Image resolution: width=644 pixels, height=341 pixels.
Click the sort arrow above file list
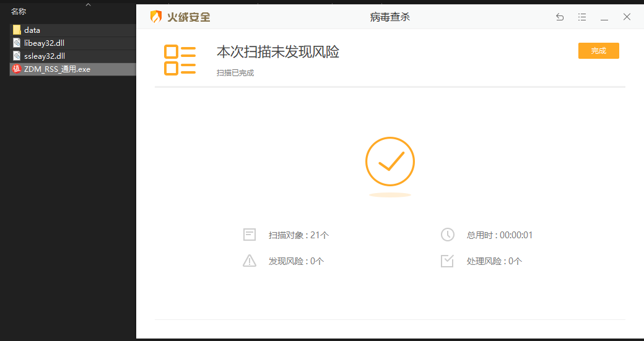pos(88,5)
